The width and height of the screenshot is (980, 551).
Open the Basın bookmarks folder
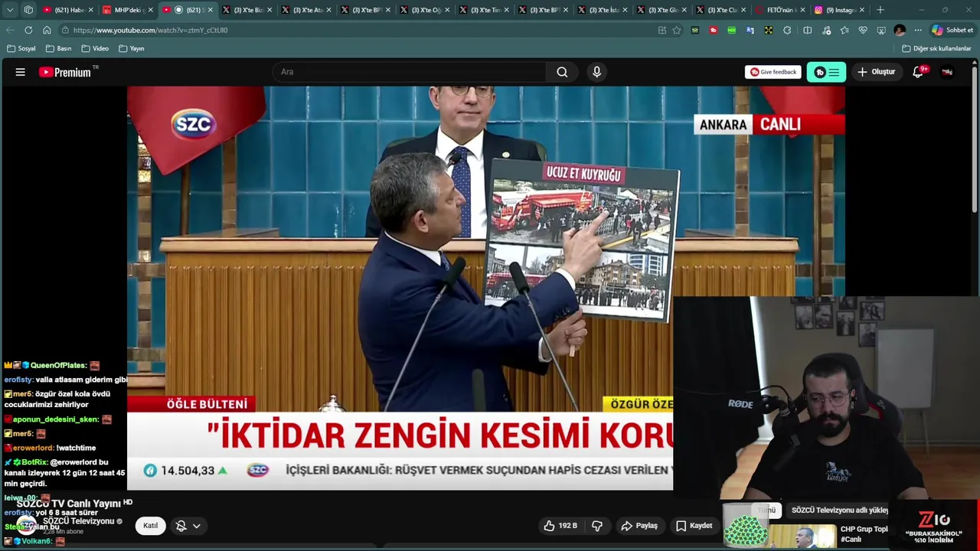click(59, 48)
